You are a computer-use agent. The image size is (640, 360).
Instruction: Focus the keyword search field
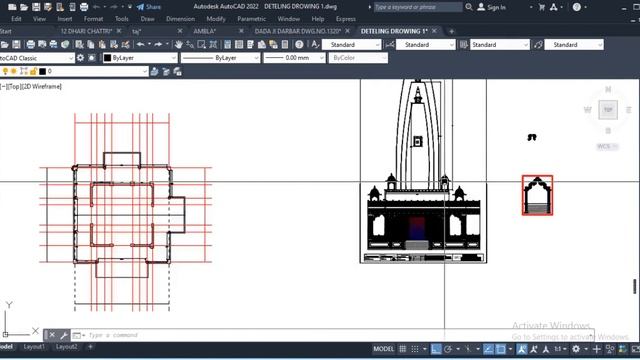click(x=418, y=7)
